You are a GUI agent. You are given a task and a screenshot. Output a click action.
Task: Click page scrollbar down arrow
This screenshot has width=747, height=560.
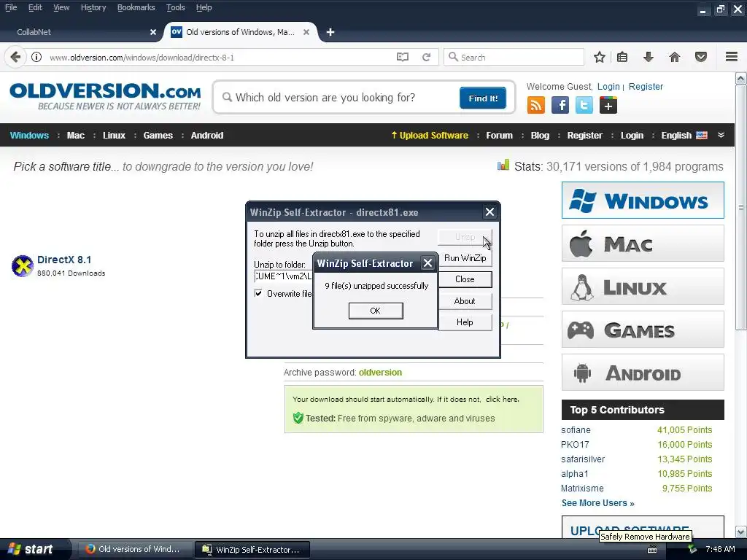pyautogui.click(x=741, y=532)
